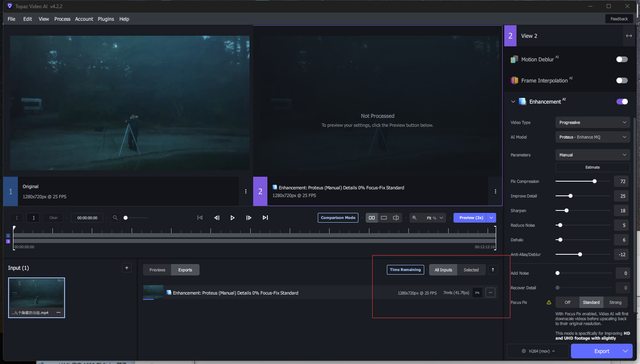
Task: Click the Estimate parameters button
Action: [x=592, y=167]
